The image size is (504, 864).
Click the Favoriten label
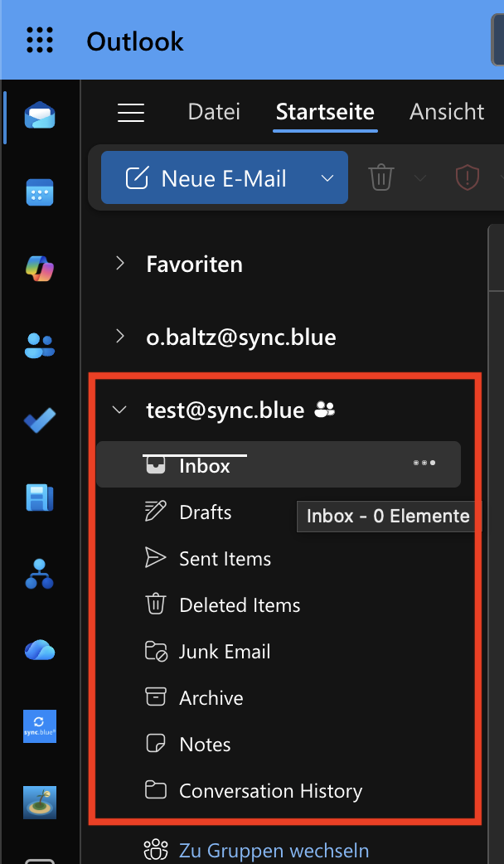coord(195,265)
